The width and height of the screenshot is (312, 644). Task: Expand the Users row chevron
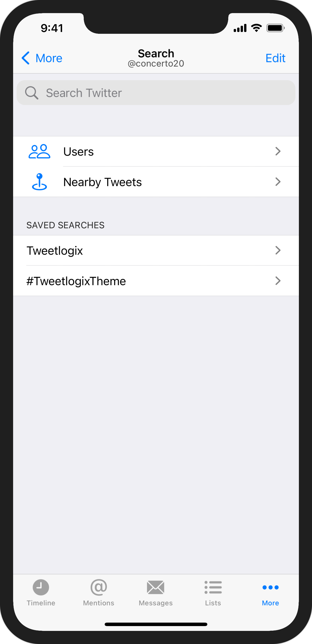pyautogui.click(x=278, y=151)
